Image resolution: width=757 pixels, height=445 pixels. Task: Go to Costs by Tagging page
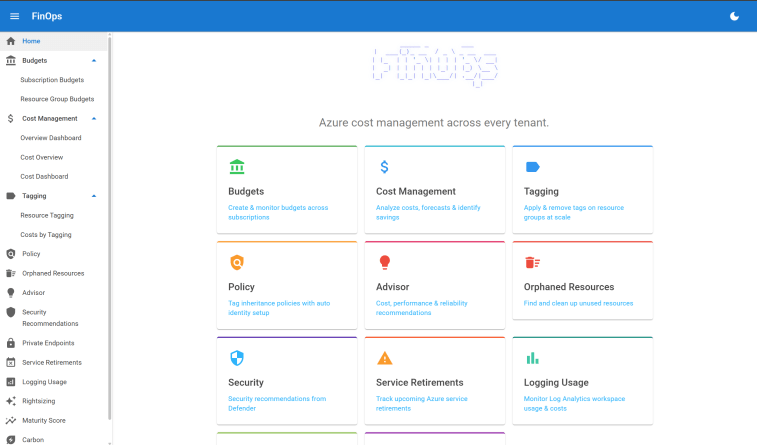[46, 234]
